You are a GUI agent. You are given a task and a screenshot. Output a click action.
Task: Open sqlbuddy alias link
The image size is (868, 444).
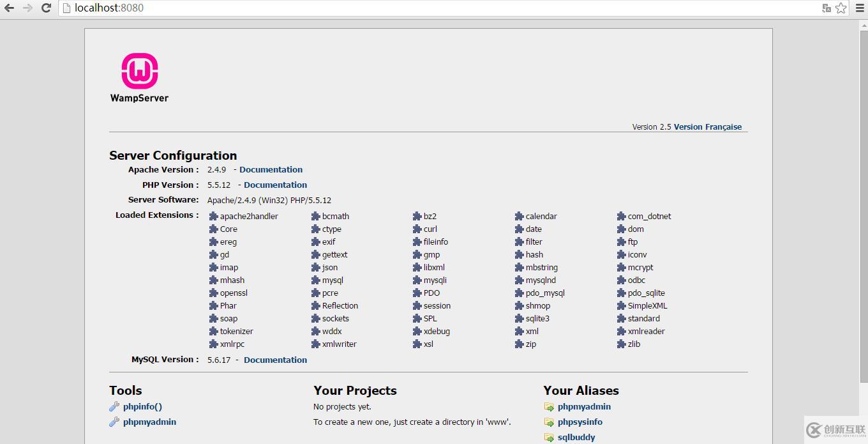click(x=576, y=438)
